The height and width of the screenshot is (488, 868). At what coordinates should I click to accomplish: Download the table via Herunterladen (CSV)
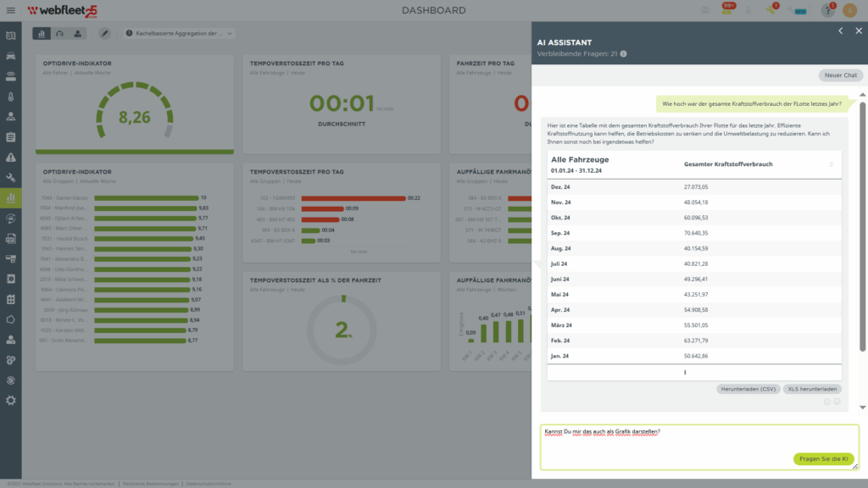click(748, 389)
